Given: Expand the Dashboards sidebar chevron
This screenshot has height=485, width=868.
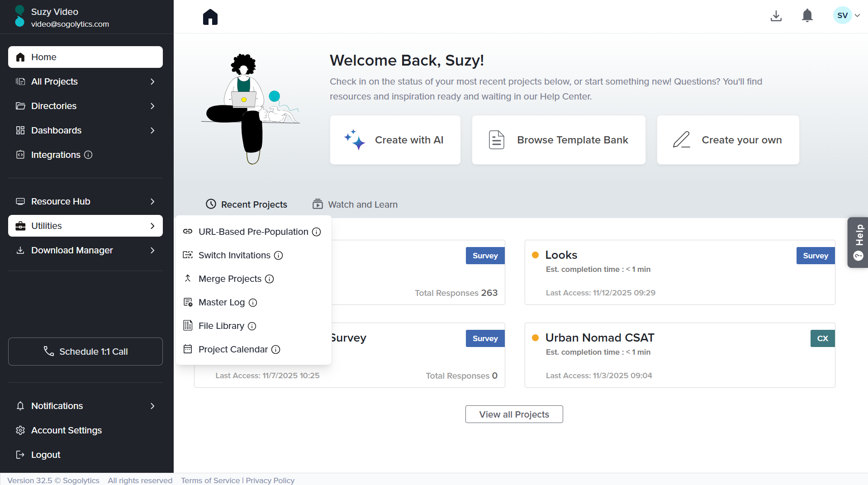Looking at the screenshot, I should click(x=152, y=130).
